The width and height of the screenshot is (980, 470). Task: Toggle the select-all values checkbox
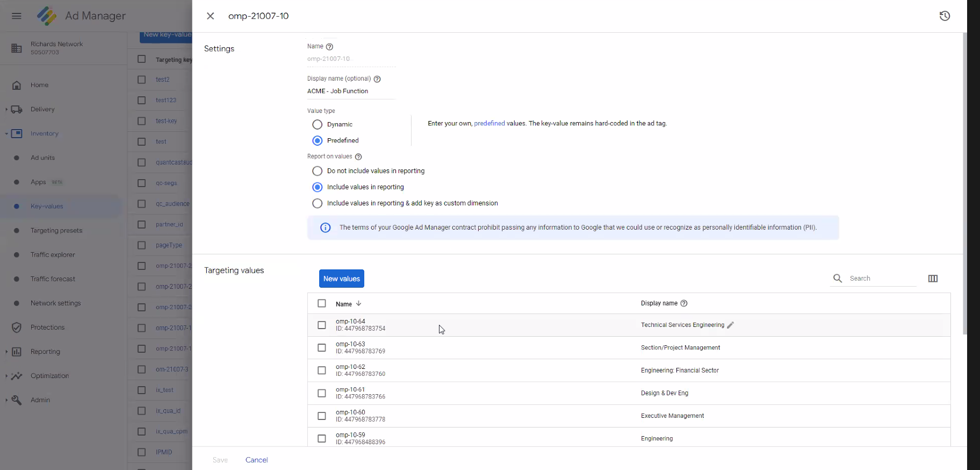[322, 303]
